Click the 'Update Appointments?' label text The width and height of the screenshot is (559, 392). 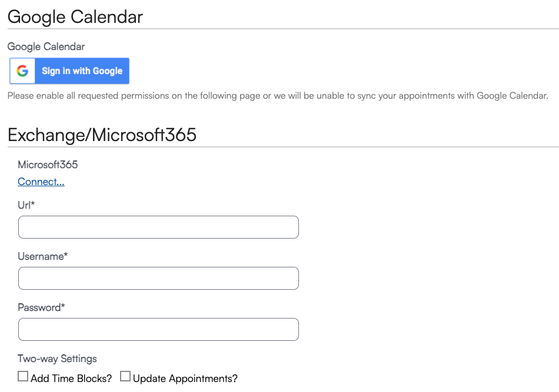[x=185, y=378]
